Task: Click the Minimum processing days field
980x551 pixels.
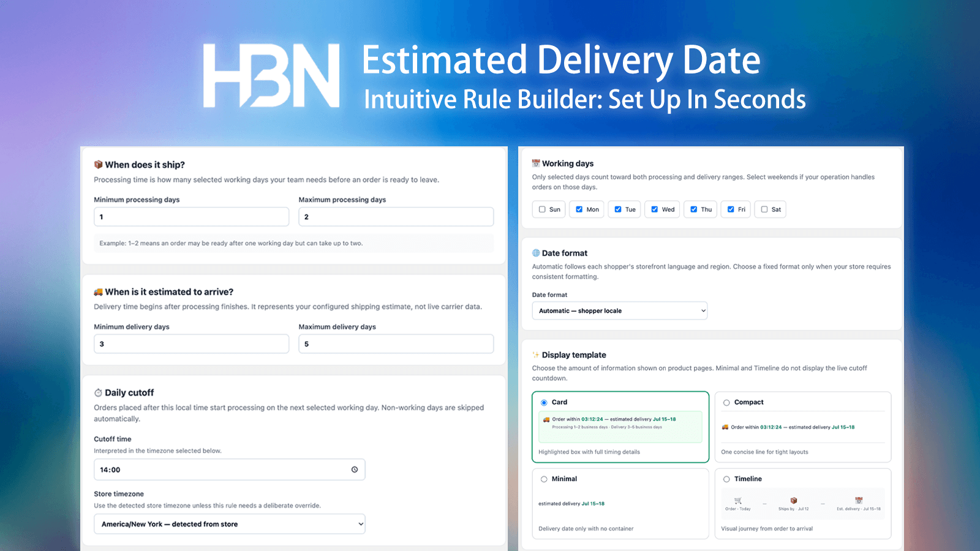Action: point(191,217)
